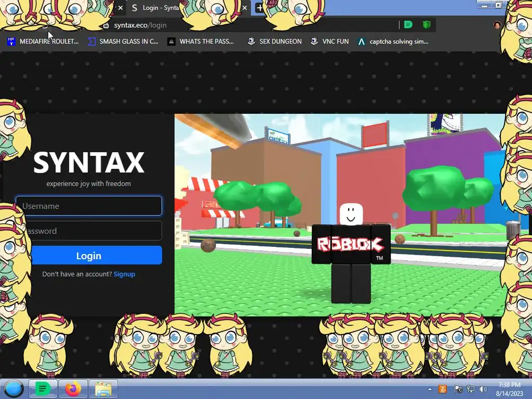The width and height of the screenshot is (532, 399).
Task: Click the blue Login button
Action: (x=89, y=256)
